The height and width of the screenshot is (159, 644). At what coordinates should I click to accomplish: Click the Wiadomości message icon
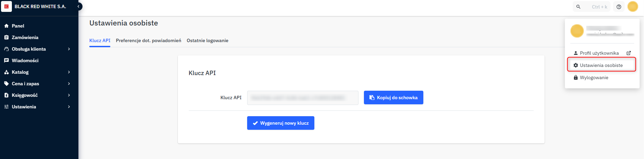click(6, 60)
